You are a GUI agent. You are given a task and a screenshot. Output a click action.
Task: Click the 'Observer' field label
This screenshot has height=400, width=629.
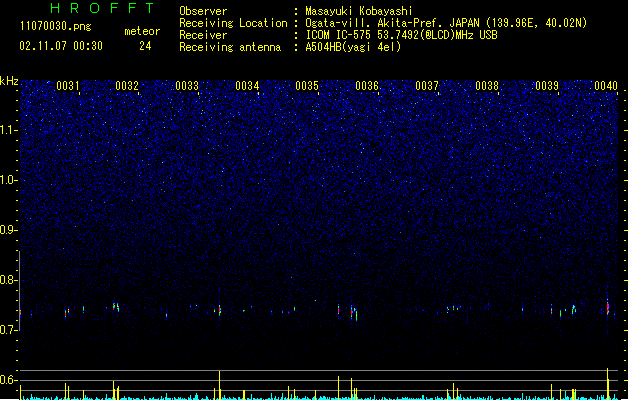point(203,11)
